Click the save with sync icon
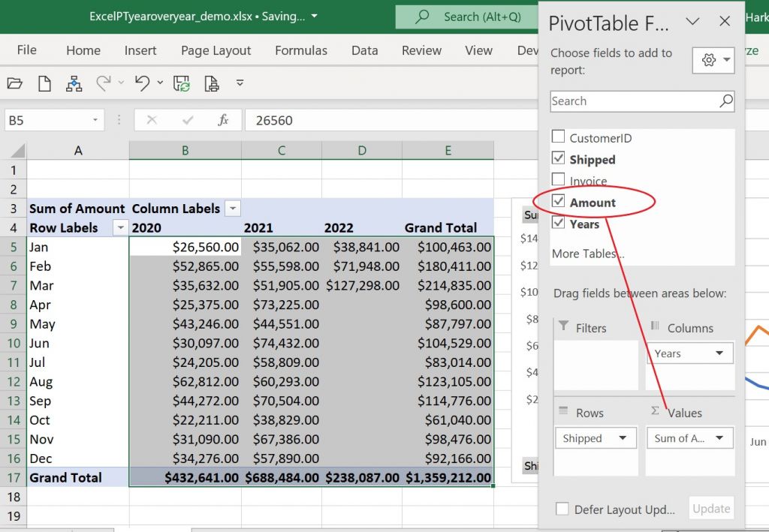Screen dimensions: 769x532 click(x=181, y=83)
